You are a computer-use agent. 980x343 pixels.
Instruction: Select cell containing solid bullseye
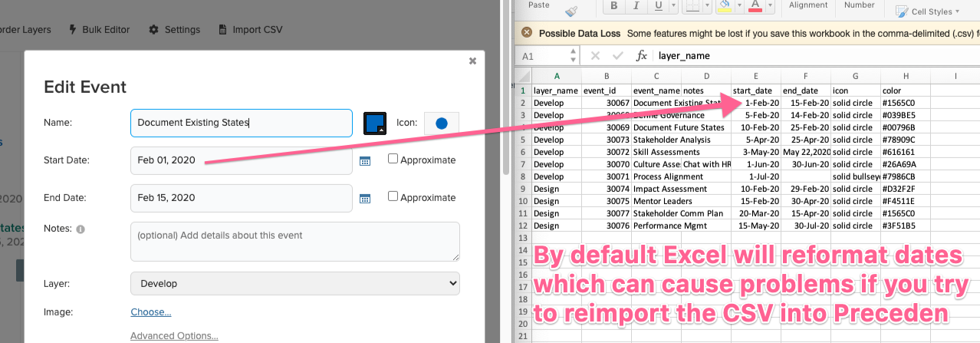tap(856, 176)
